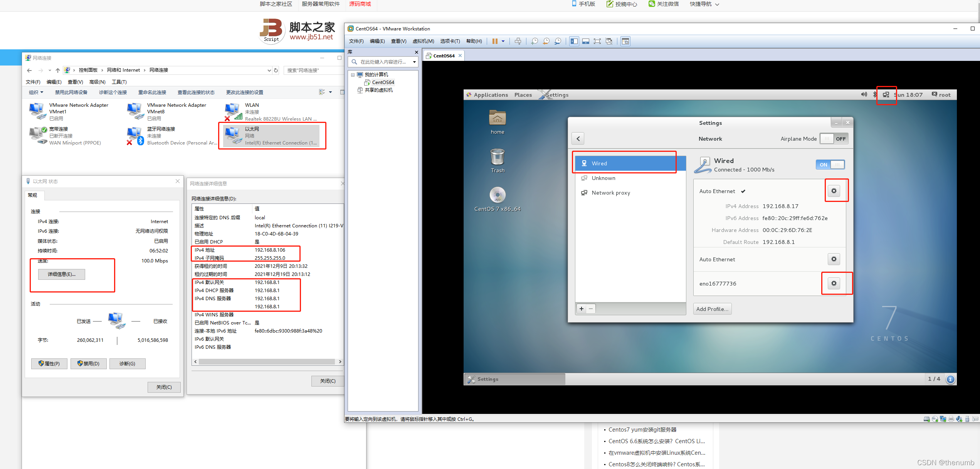Open the 组织 dropdown in network connections
The width and height of the screenshot is (980, 469).
tap(36, 92)
